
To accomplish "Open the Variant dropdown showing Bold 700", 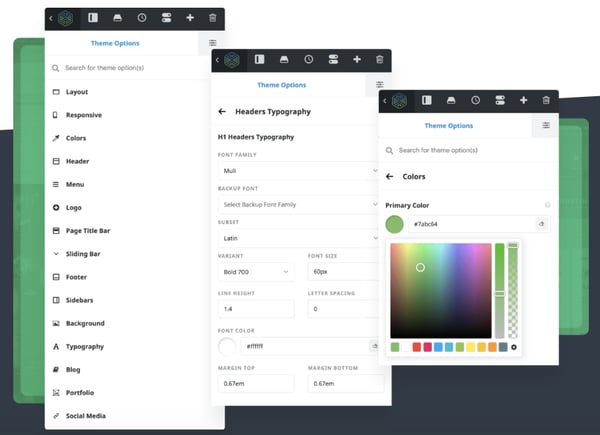I will [256, 272].
